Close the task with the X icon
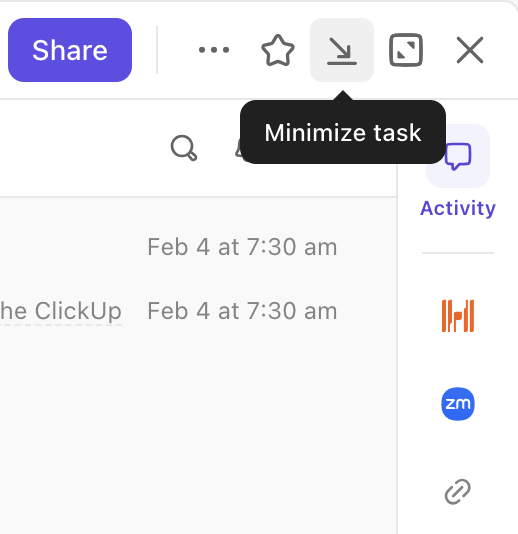The height and width of the screenshot is (534, 518). [470, 50]
